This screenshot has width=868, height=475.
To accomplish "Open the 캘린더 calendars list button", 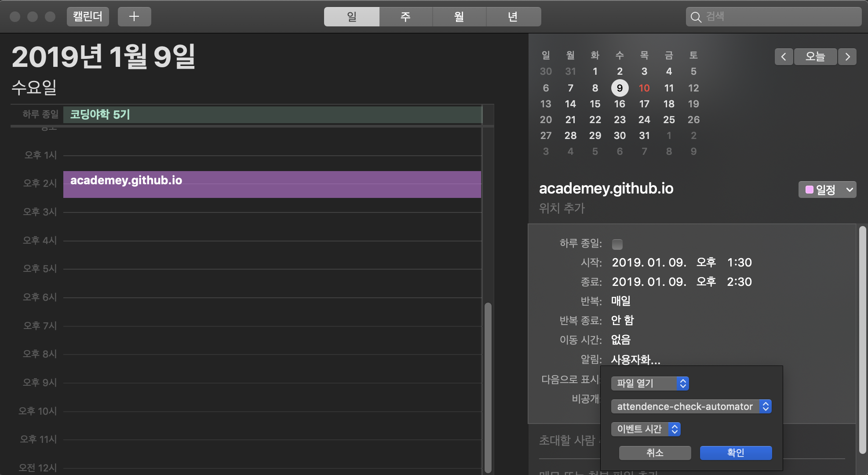I will [x=88, y=17].
